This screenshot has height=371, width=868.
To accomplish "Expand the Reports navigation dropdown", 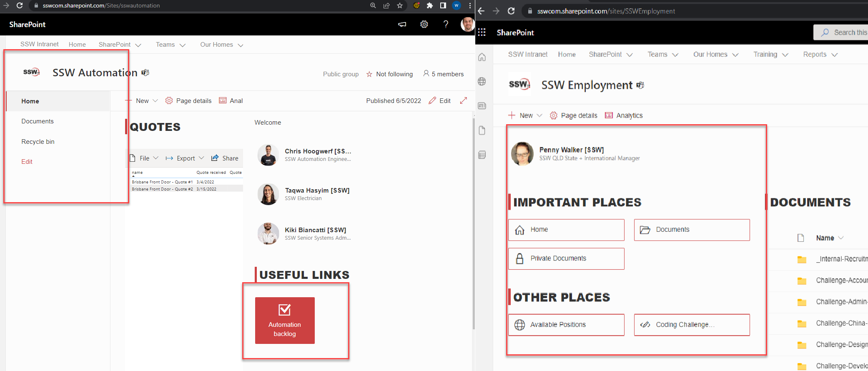I will click(820, 55).
